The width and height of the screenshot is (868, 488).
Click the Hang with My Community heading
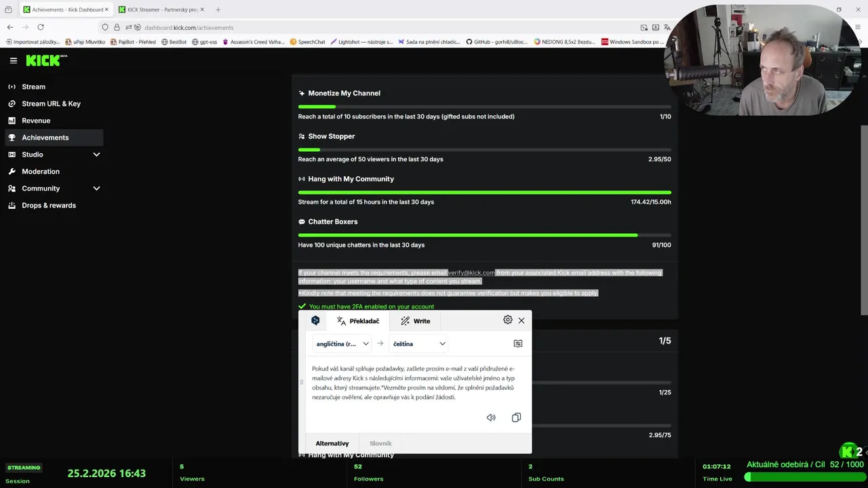[351, 179]
